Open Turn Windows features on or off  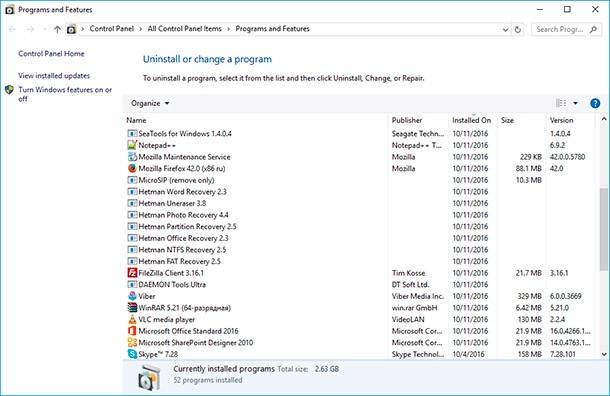tap(65, 94)
